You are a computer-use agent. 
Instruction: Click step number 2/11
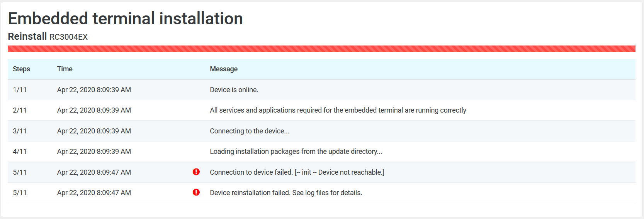tap(20, 110)
